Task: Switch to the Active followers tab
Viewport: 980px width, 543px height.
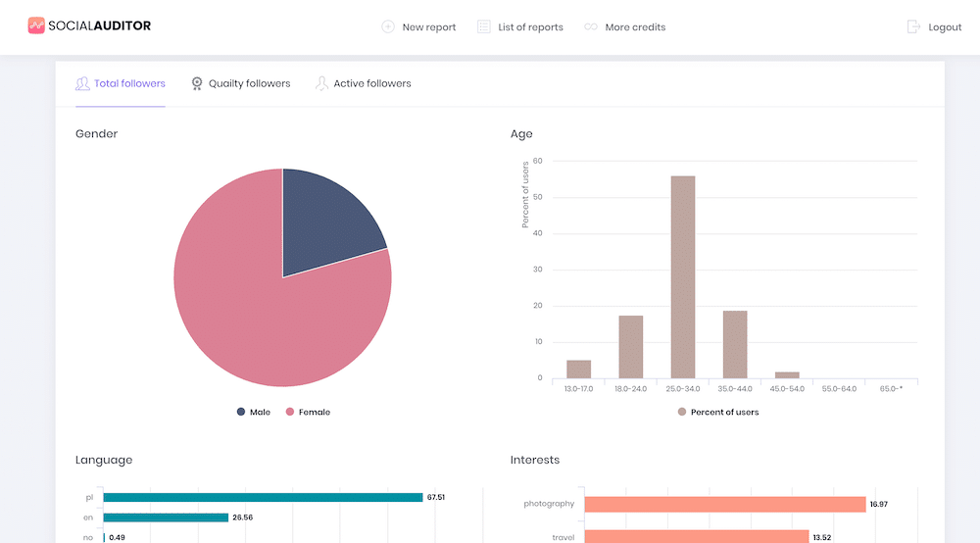Action: click(371, 83)
